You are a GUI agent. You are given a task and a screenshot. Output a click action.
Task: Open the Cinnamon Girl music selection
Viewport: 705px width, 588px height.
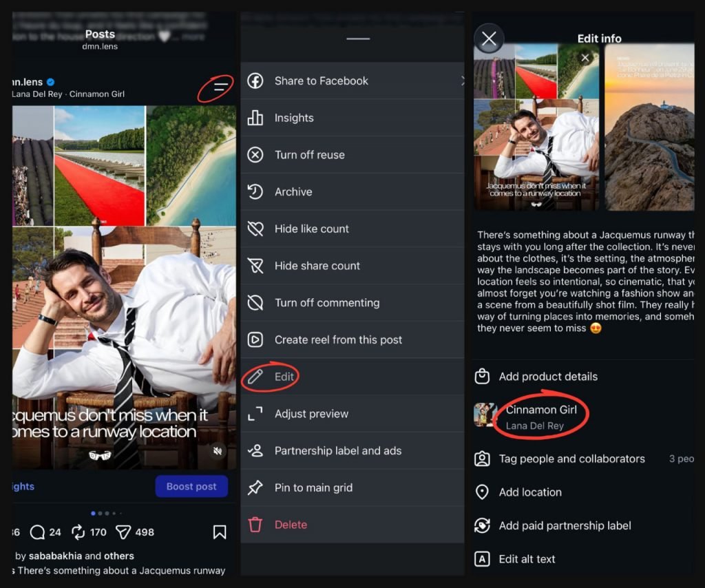click(584, 417)
